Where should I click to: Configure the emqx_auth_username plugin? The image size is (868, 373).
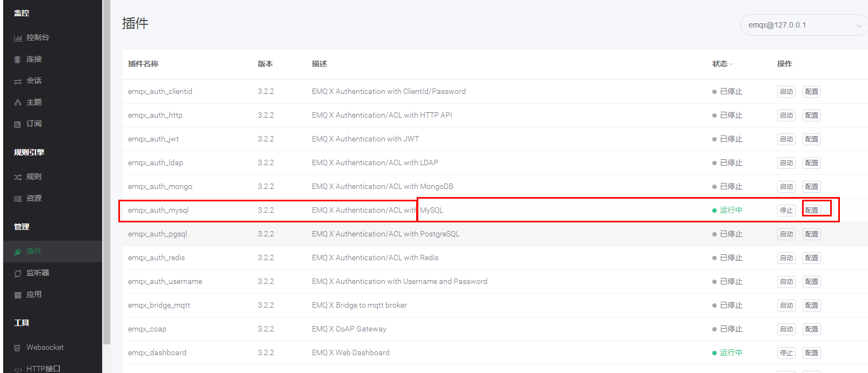pos(812,282)
